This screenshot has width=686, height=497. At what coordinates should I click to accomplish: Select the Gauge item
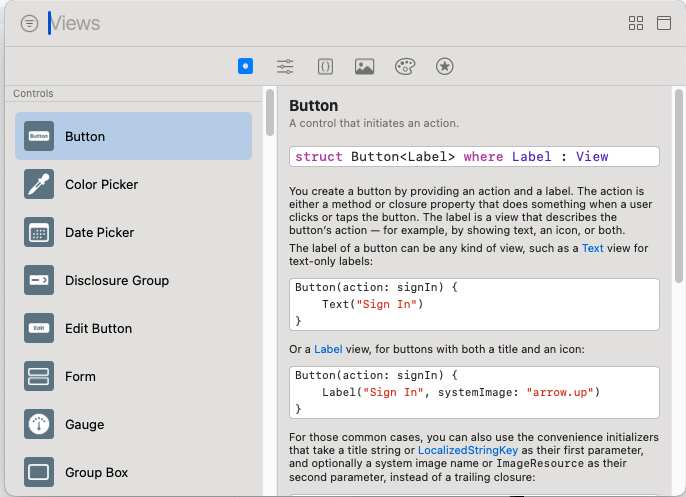[x=133, y=424]
